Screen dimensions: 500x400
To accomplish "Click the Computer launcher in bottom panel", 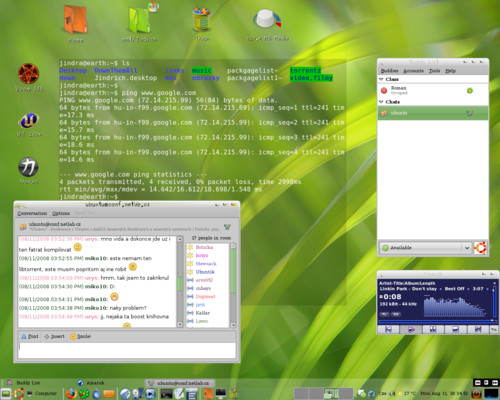I will 42,393.
